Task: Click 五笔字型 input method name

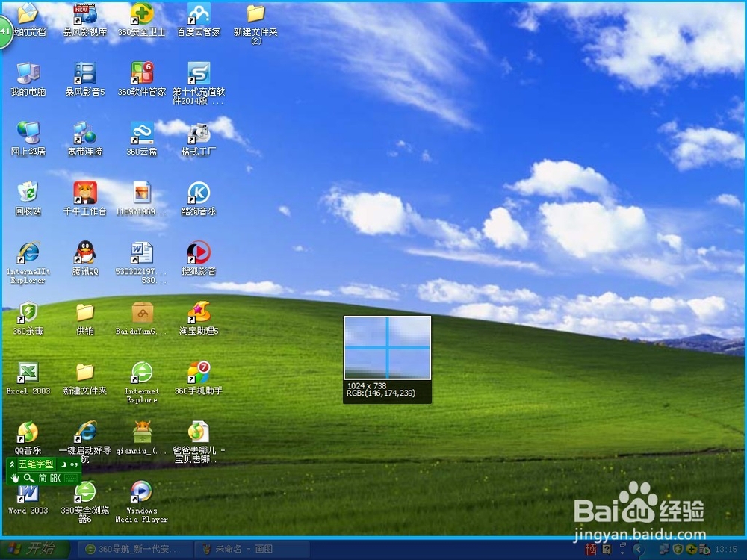Action: coord(36,464)
